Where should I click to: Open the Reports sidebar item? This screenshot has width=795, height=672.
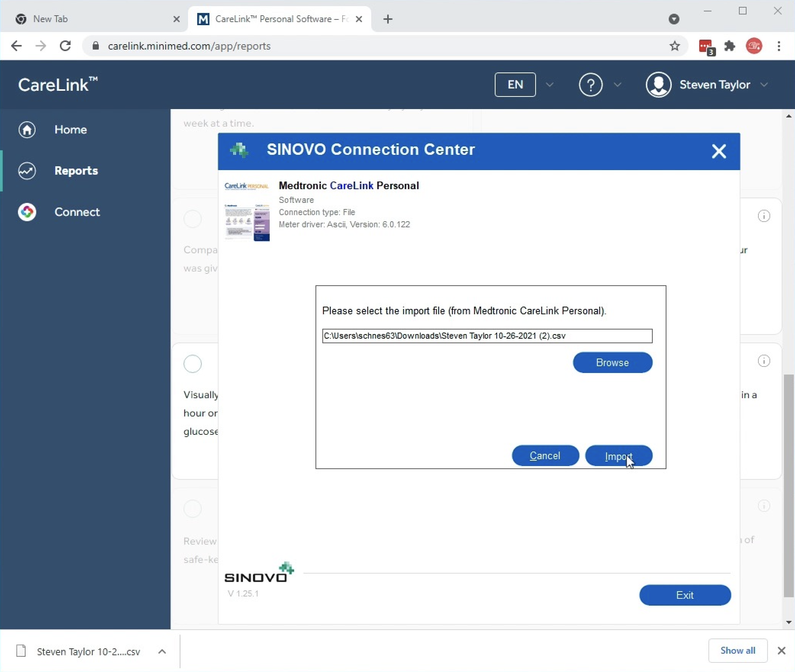(x=76, y=170)
